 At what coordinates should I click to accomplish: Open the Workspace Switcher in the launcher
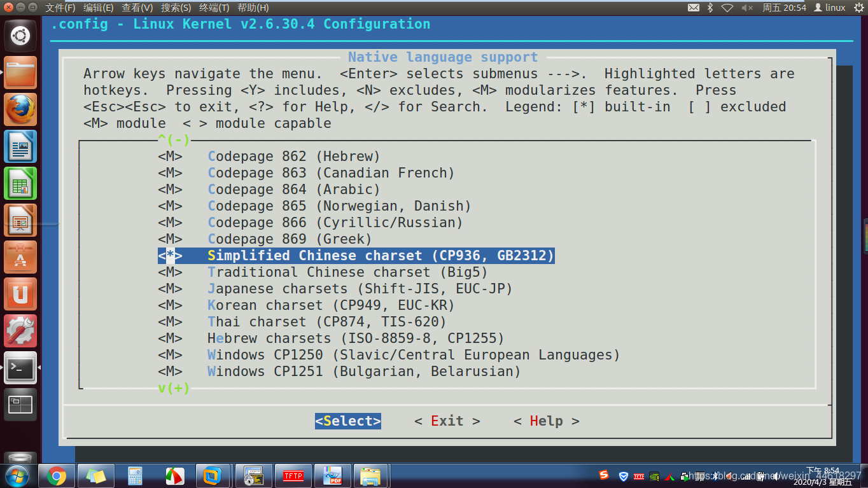tap(20, 405)
